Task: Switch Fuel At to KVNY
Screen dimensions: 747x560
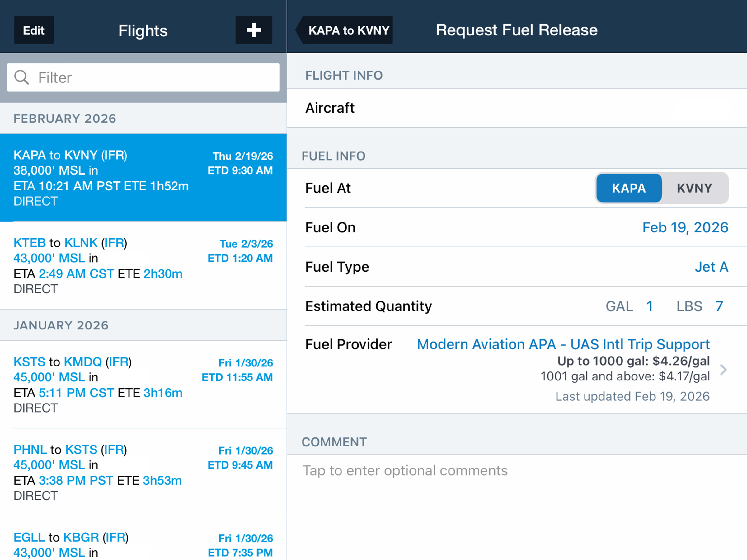Action: (694, 188)
